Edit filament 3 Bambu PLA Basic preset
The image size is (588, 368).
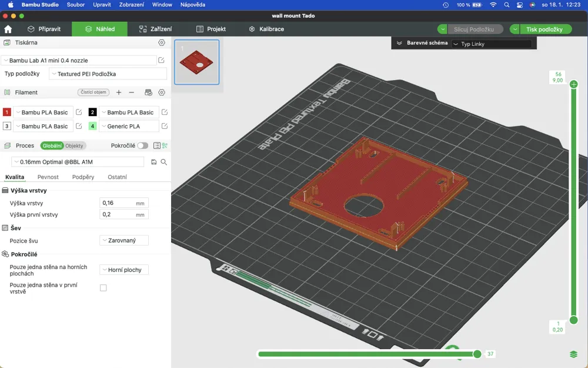(79, 126)
